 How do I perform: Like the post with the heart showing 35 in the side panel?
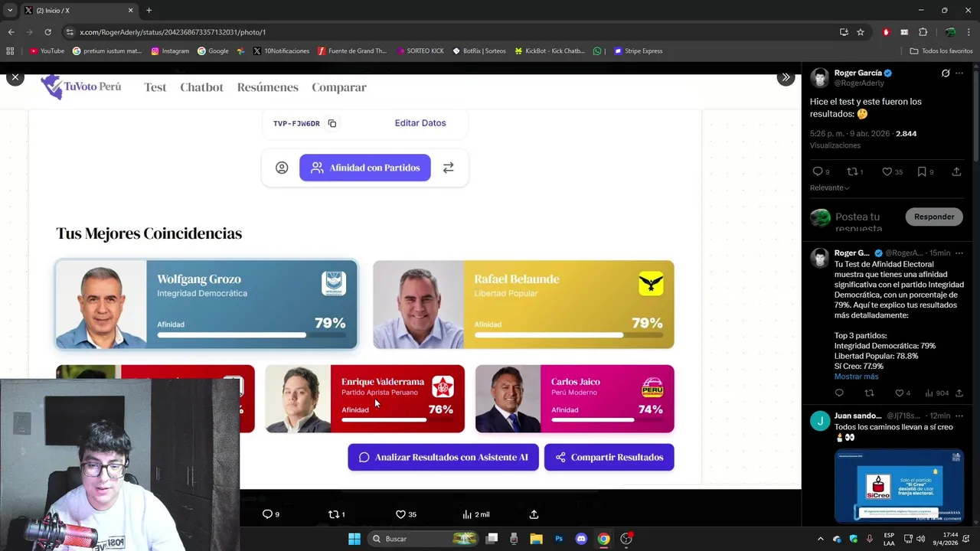click(x=887, y=171)
